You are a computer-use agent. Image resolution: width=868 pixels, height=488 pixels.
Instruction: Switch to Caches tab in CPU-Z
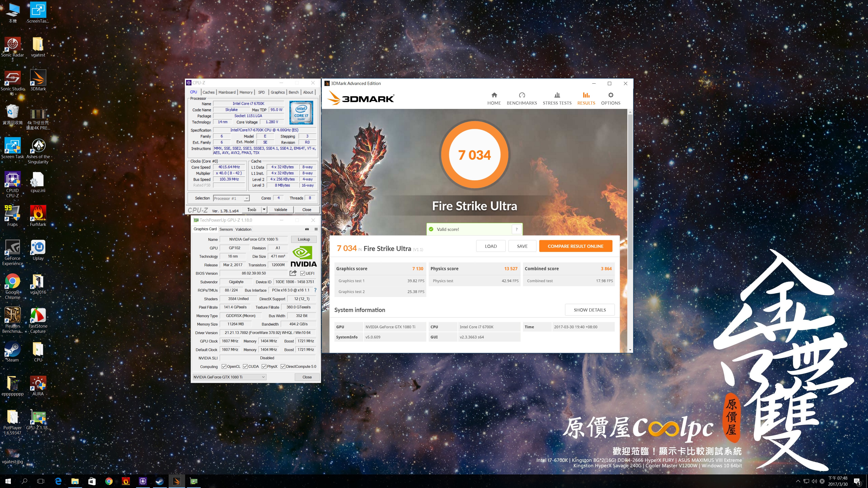(208, 92)
